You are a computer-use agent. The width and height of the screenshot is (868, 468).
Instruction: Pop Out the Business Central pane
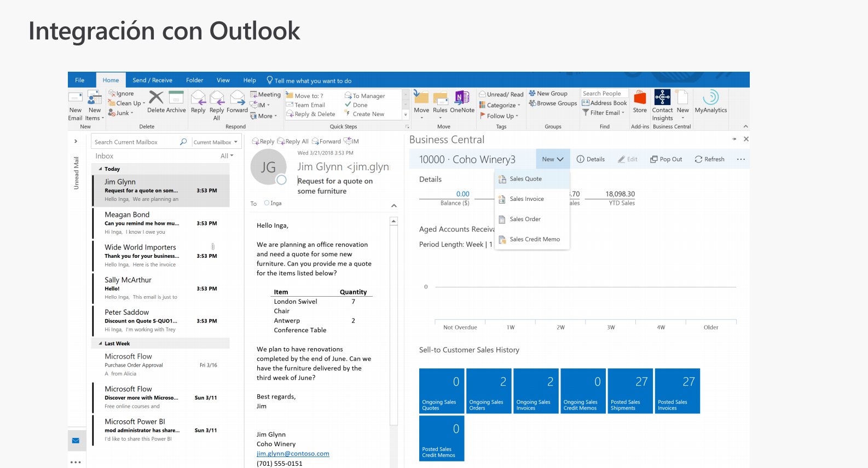click(x=666, y=159)
